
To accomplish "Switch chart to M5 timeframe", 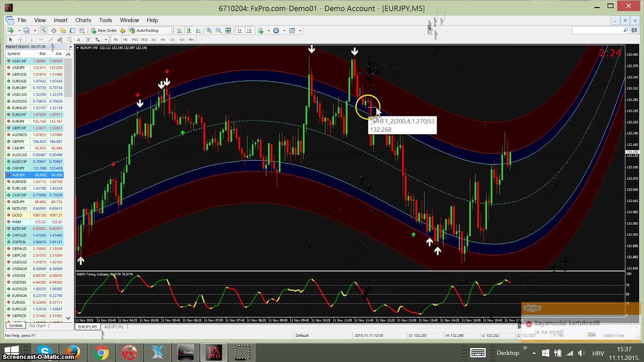I will (125, 40).
